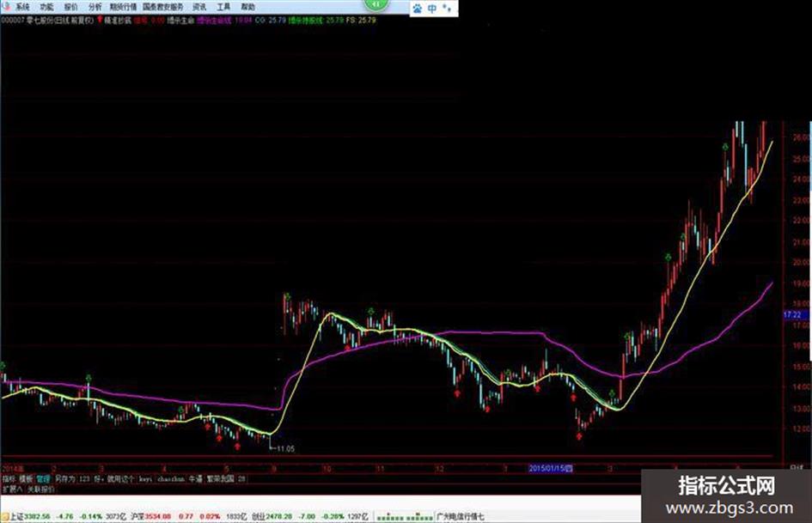This screenshot has width=812, height=523.
Task: Click the highlighted 管理 button
Action: pyautogui.click(x=44, y=479)
